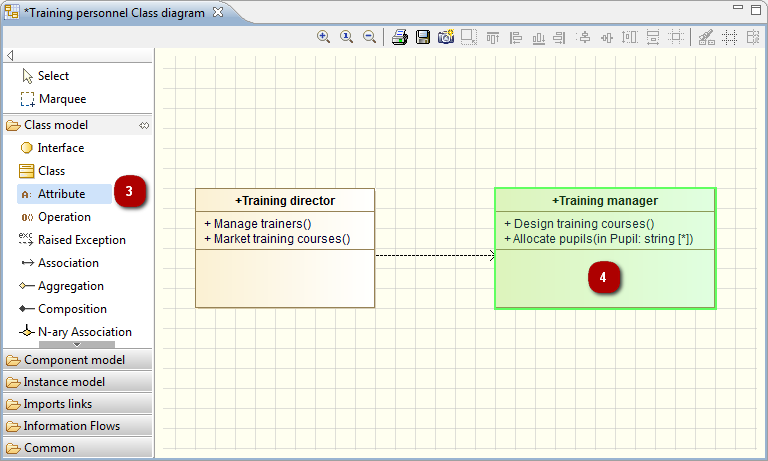Click the zoom out magnifier icon
The image size is (768, 461).
[369, 37]
